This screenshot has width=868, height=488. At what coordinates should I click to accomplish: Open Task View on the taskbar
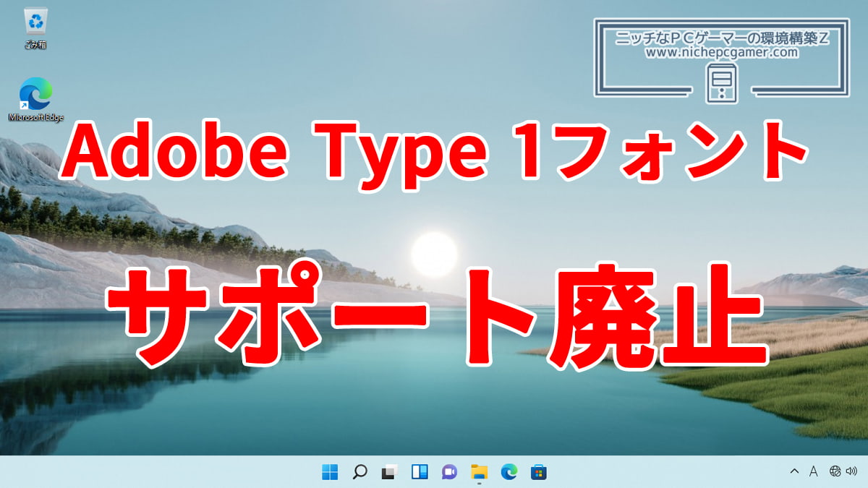click(389, 472)
